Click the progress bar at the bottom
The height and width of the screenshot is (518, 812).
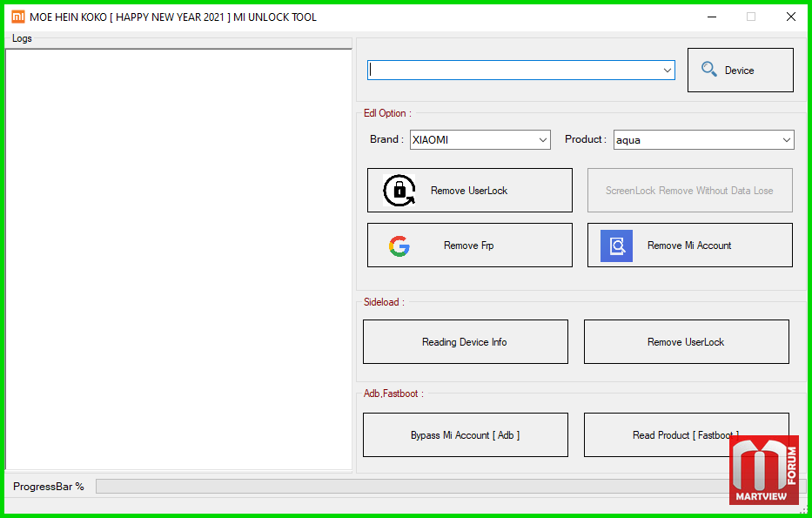[x=451, y=487]
